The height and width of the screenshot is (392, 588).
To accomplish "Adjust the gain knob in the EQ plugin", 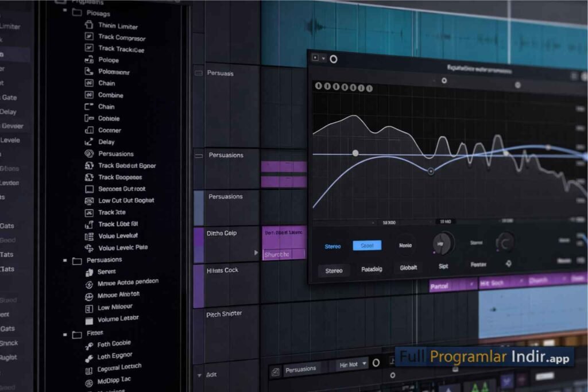I will pos(443,243).
